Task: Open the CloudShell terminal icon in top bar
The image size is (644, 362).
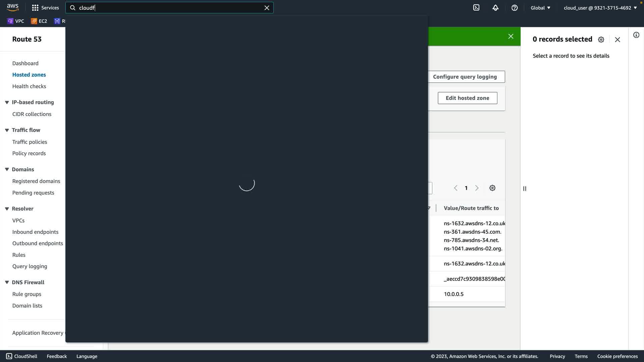Action: 476,8
